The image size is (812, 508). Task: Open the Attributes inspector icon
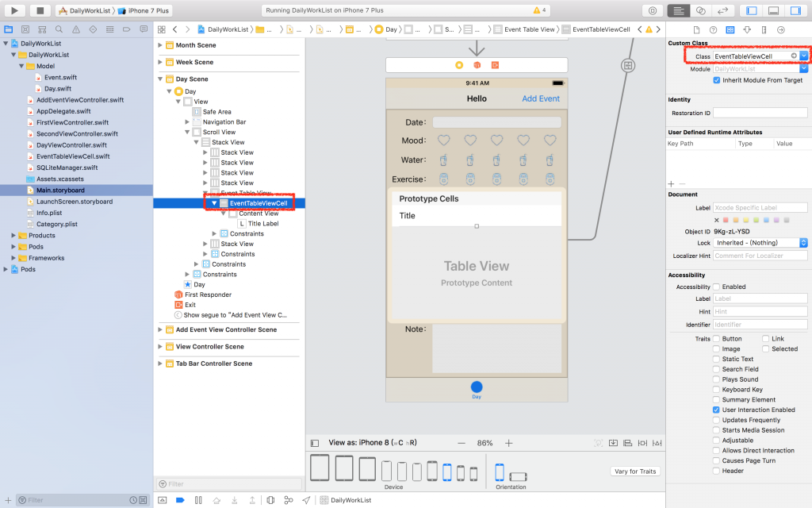(x=747, y=30)
